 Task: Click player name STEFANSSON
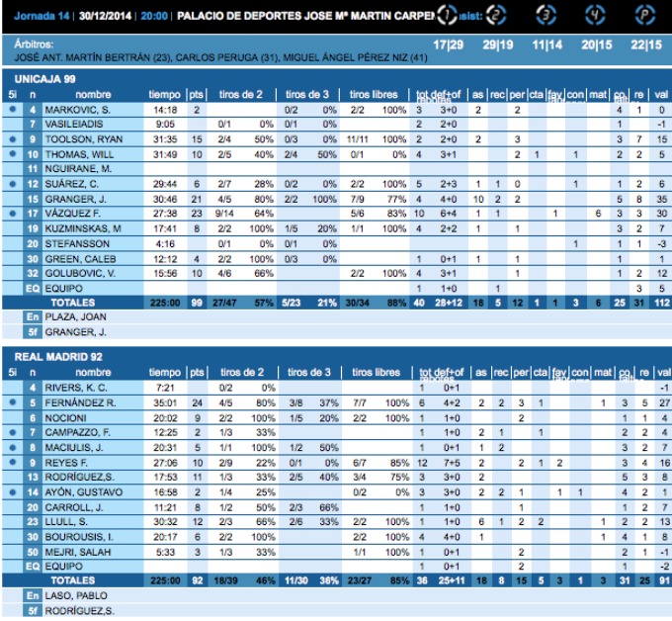[77, 243]
